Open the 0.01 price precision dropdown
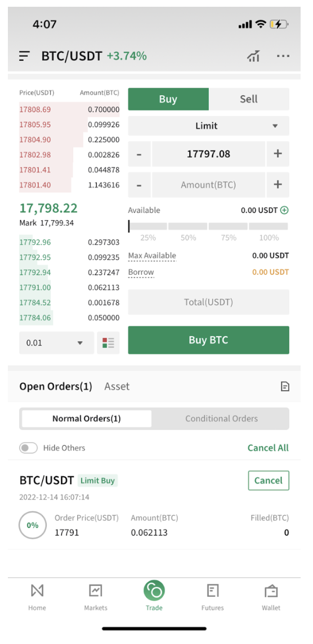The image size is (313, 644). pyautogui.click(x=57, y=342)
